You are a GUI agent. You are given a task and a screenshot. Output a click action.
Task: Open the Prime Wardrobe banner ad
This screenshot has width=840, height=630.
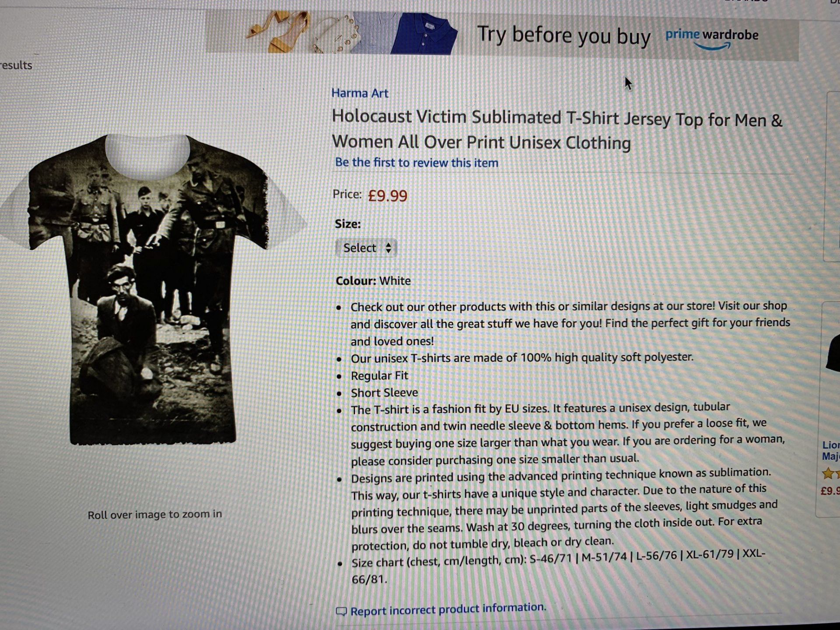pos(502,34)
